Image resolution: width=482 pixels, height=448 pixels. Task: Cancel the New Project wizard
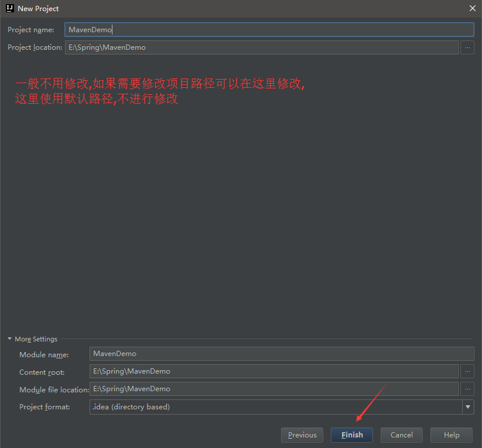pos(401,435)
